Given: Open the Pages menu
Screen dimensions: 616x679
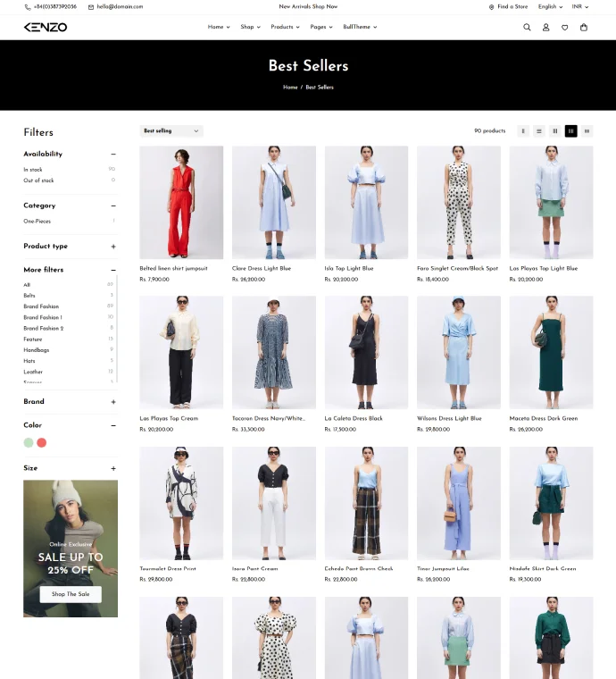Looking at the screenshot, I should [321, 27].
